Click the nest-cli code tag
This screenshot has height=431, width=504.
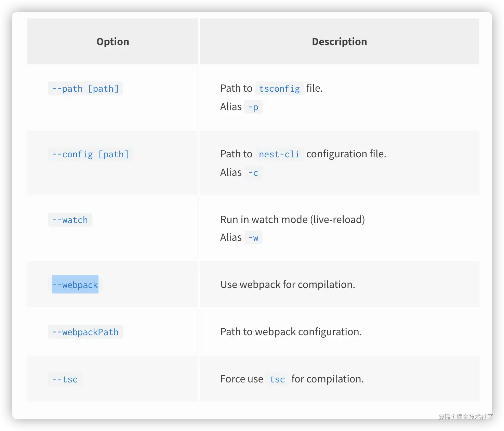(279, 154)
